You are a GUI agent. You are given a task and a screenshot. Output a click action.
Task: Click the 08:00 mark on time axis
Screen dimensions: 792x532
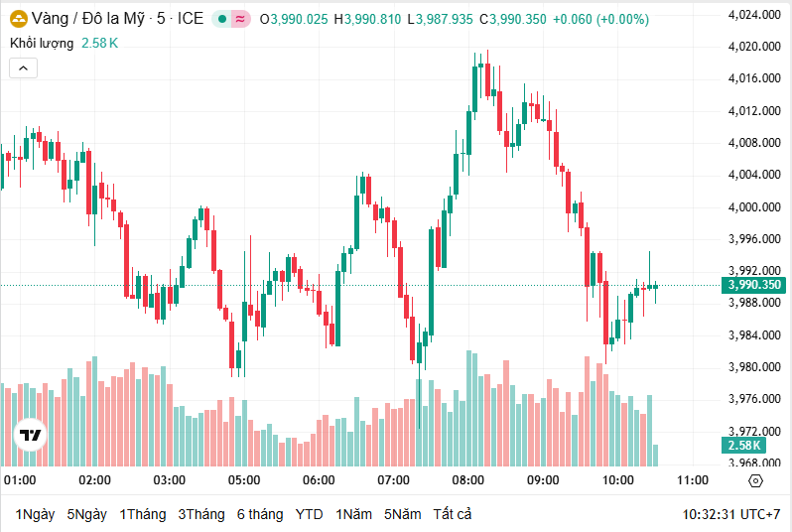pos(468,480)
